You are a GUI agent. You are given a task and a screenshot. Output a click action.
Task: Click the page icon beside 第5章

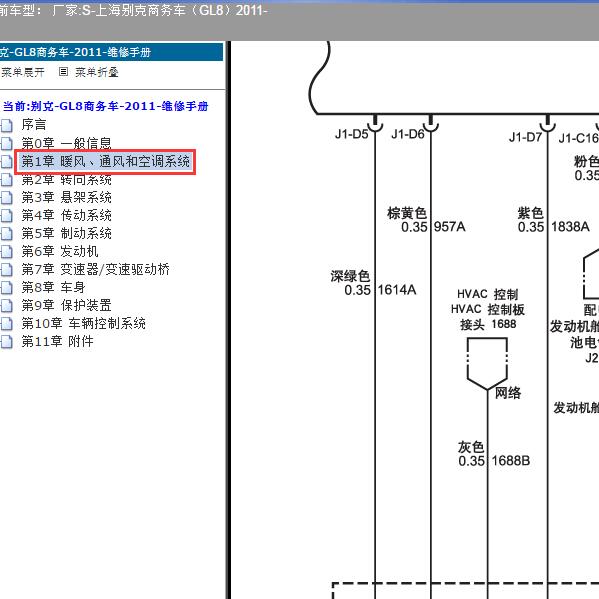tap(6, 233)
